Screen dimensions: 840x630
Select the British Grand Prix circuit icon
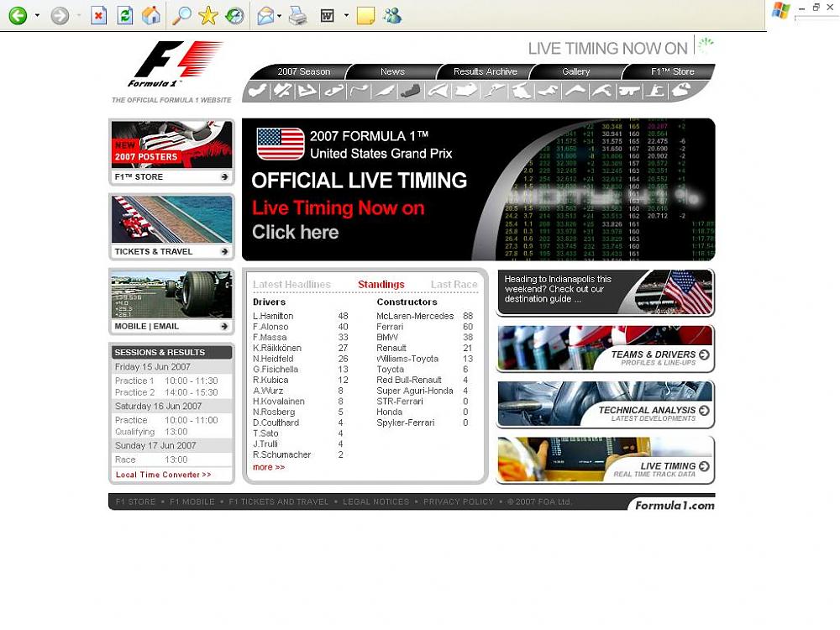pos(465,91)
